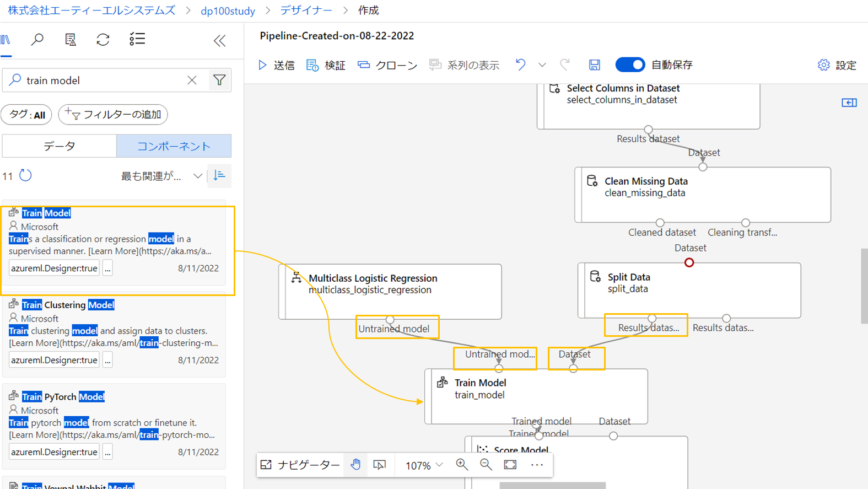
Task: Open the 最も関連が... sort dropdown
Action: (161, 176)
